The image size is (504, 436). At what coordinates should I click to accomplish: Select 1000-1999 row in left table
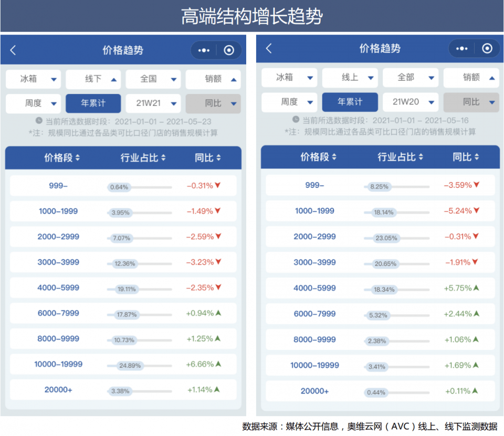point(123,211)
